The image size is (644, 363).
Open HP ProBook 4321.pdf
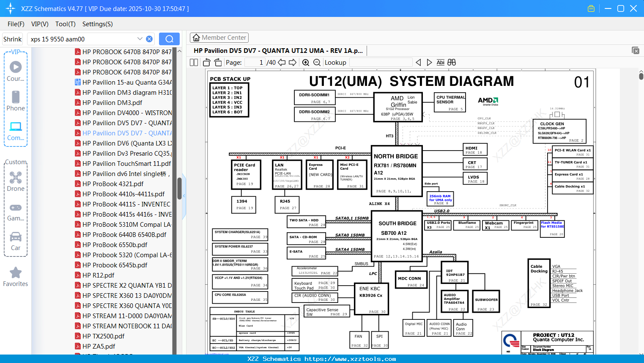point(109,184)
